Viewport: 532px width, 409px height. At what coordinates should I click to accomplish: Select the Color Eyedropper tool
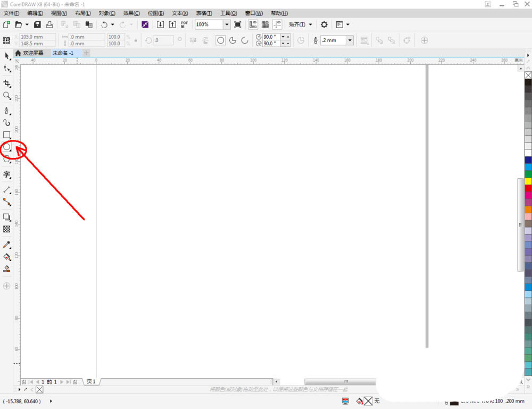(x=7, y=245)
